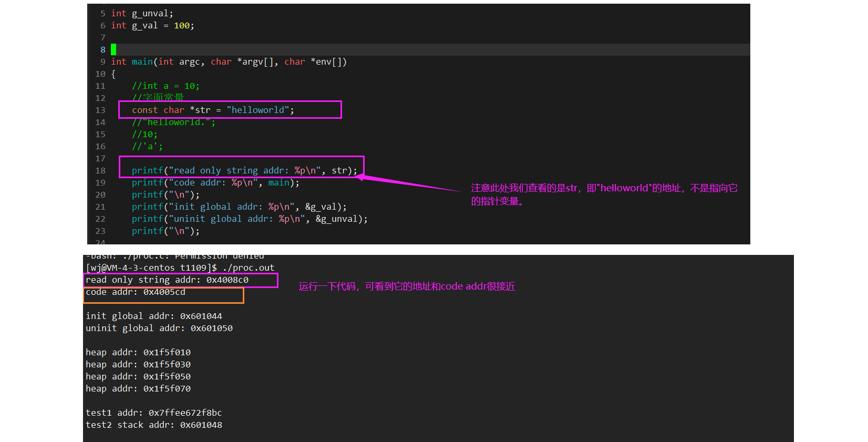Click output 'heap addr: 0x1f5f070'

(138, 389)
